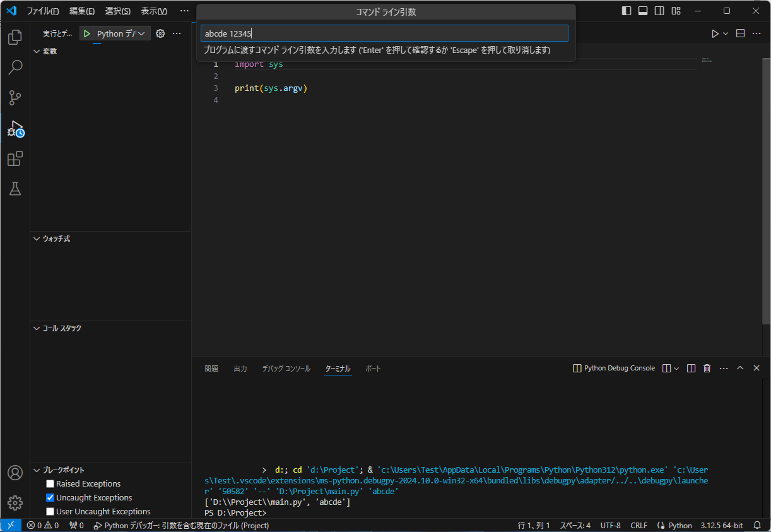The height and width of the screenshot is (532, 771).
Task: Select the Python 3.12.5 interpreter status item
Action: (x=722, y=525)
